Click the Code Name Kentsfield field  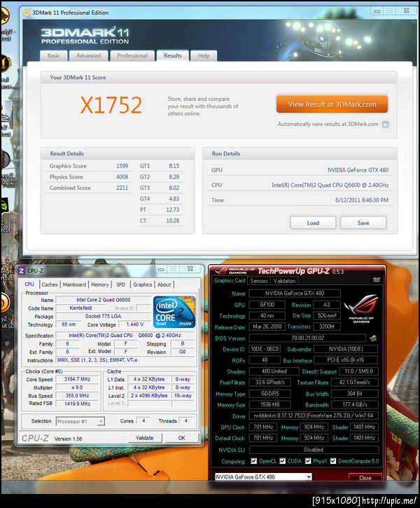(80, 308)
